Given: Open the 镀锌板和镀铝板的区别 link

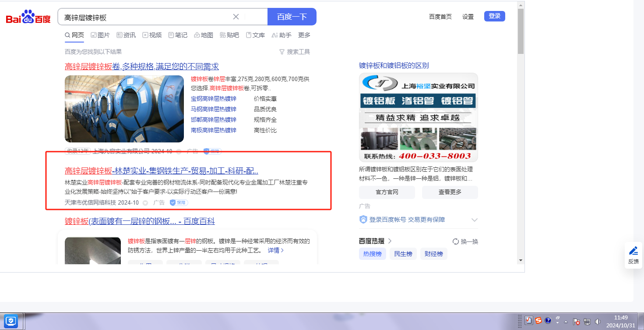Looking at the screenshot, I should [x=394, y=66].
